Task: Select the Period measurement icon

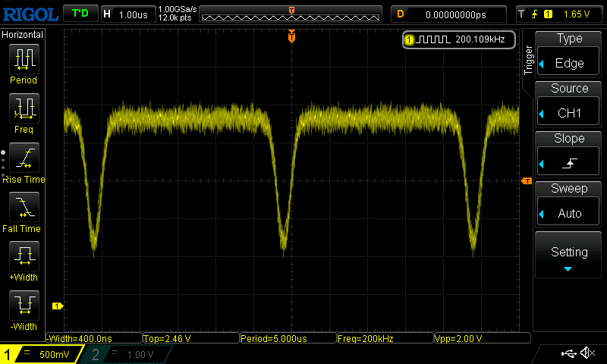Action: (x=24, y=59)
